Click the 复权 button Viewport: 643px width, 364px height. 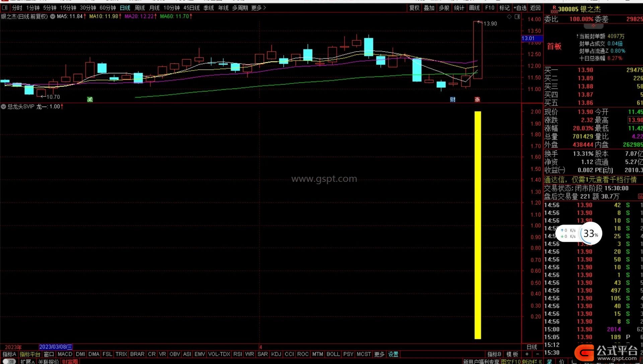pos(414,8)
